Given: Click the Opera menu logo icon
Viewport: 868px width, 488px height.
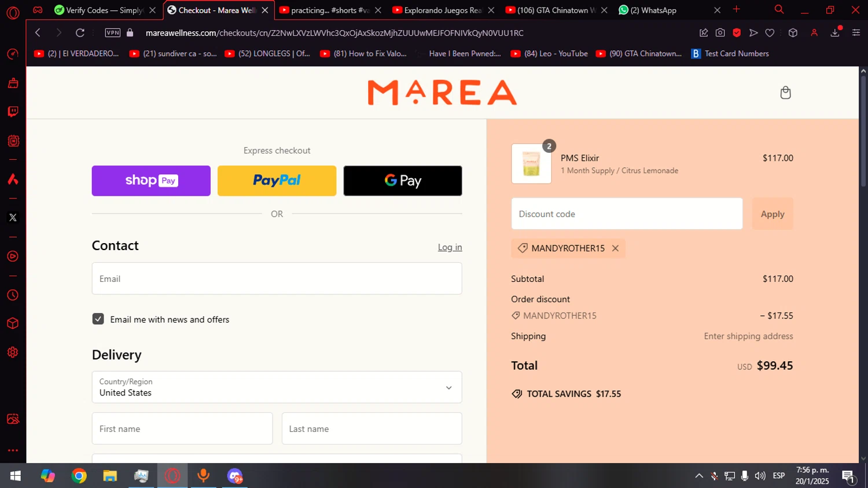Looking at the screenshot, I should click(x=13, y=12).
